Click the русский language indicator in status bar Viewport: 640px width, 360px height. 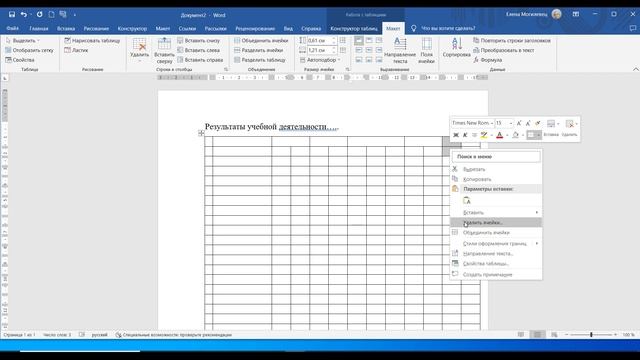point(100,335)
